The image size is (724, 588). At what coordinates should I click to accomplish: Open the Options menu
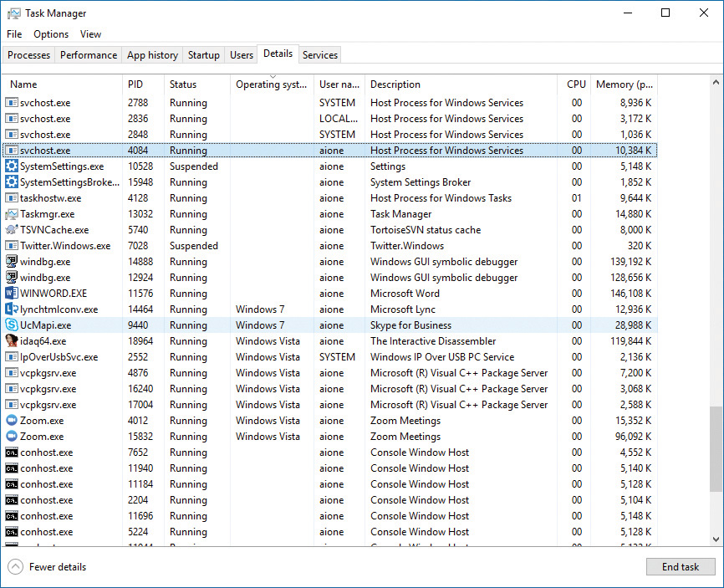tap(51, 34)
